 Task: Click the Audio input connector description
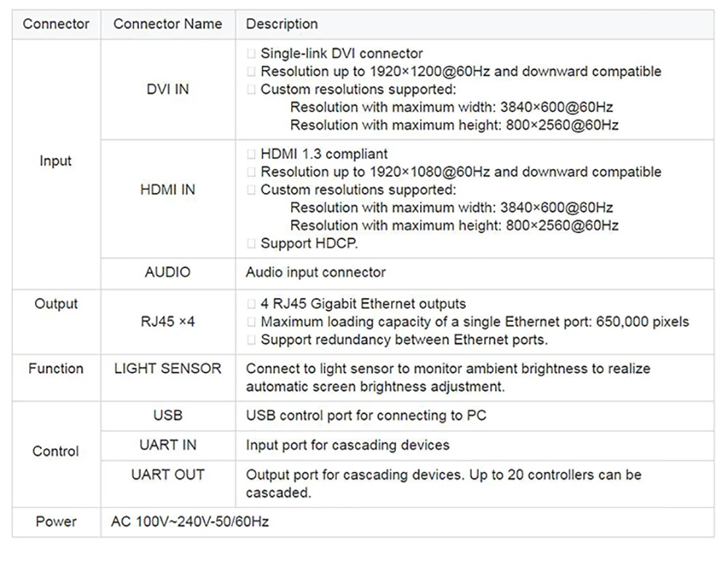316,272
